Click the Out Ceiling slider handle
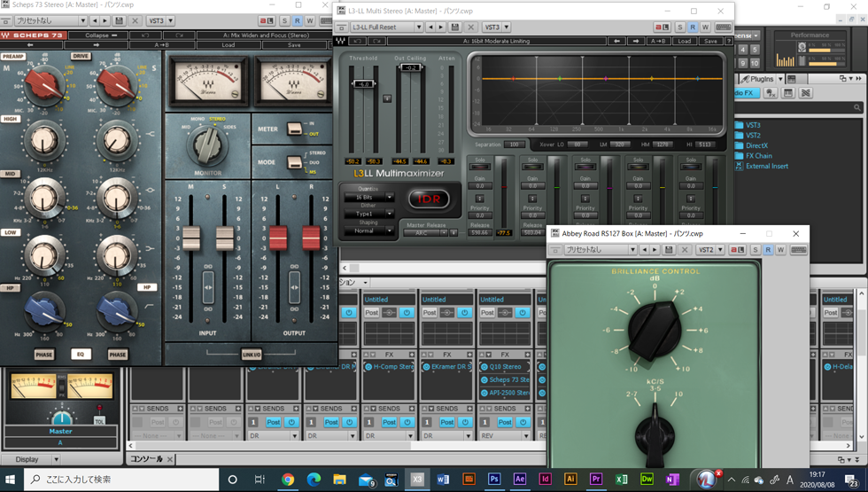Image resolution: width=868 pixels, height=492 pixels. click(x=410, y=67)
